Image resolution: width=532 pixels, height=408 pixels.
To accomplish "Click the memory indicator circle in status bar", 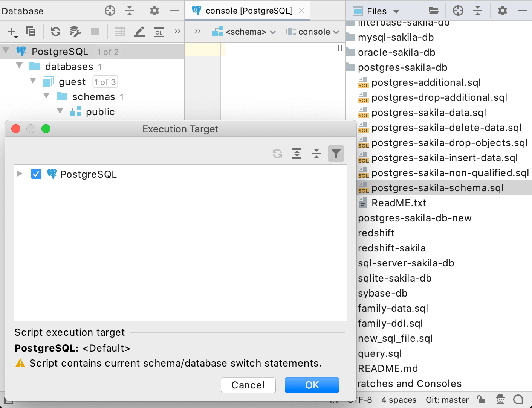I will coord(518,399).
